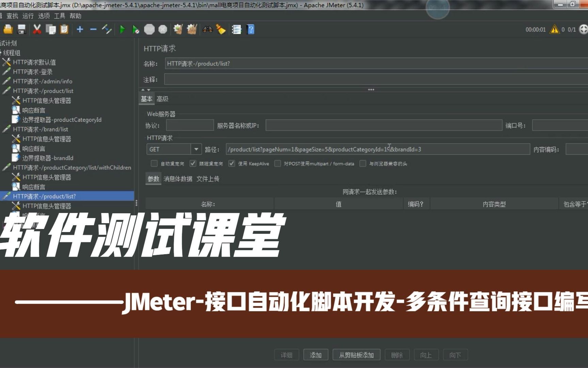The image size is (588, 368).
Task: Start the test with the green play icon
Action: (122, 30)
